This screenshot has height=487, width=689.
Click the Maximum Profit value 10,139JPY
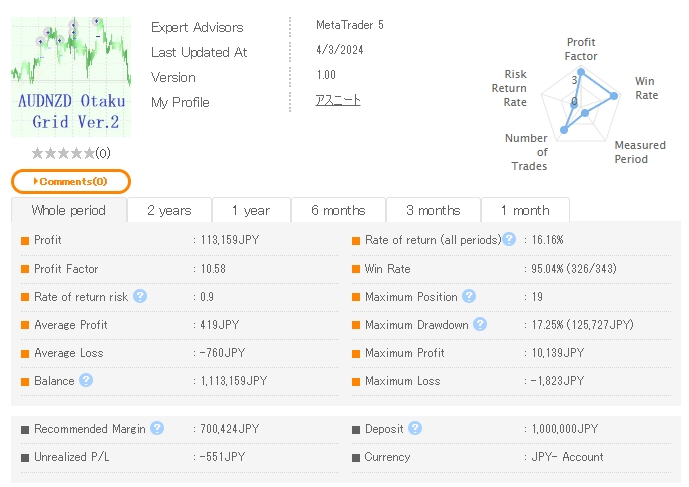point(558,353)
